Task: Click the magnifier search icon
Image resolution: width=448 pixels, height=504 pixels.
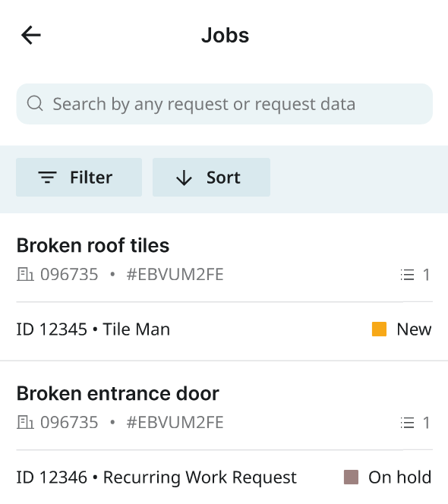Action: [35, 103]
